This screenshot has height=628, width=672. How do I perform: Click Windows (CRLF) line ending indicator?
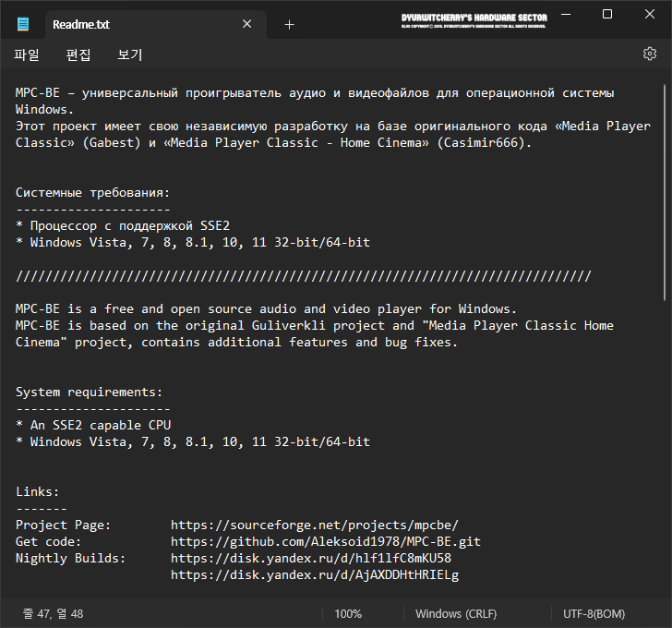click(456, 614)
